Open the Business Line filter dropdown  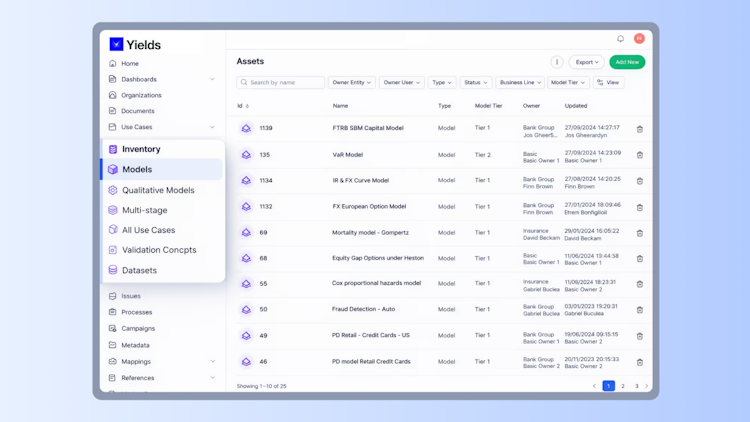[x=520, y=82]
